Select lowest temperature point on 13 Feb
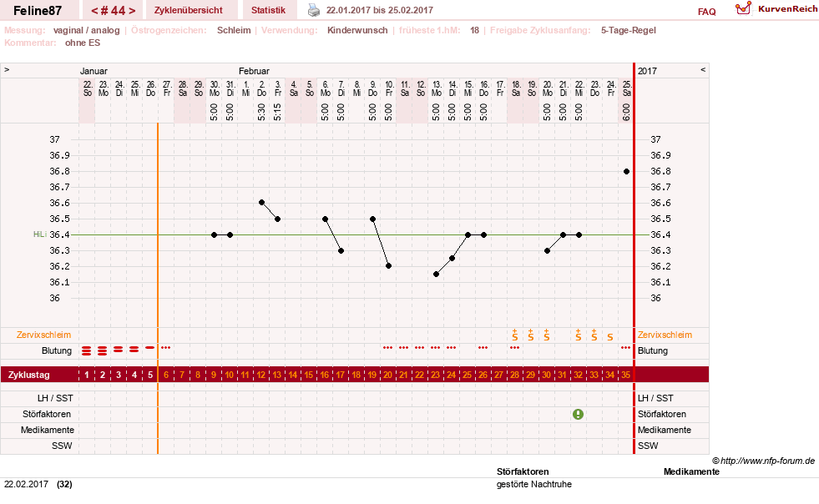 436,275
